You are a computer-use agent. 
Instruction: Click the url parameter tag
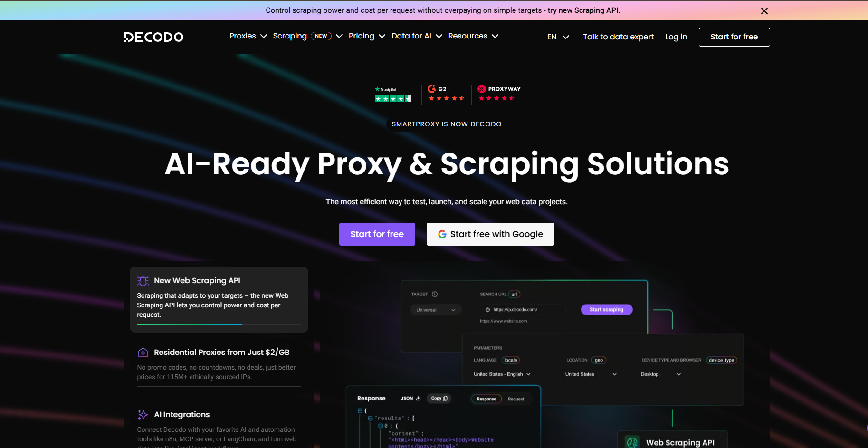[x=514, y=295]
